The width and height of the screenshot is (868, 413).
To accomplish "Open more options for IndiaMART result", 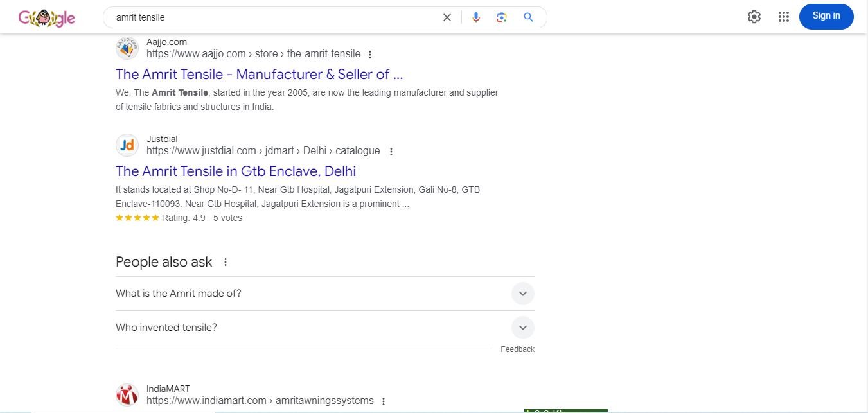I will click(384, 401).
